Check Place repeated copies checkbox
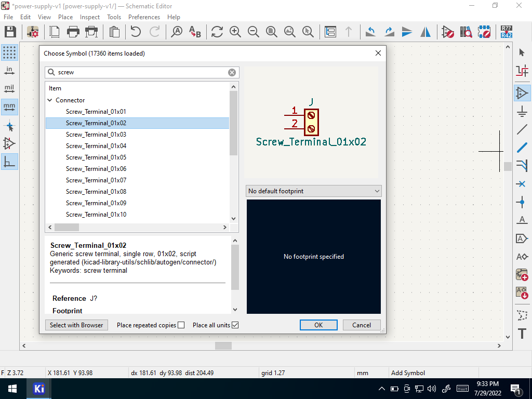Screen dimensions: 532x399 pyautogui.click(x=181, y=325)
